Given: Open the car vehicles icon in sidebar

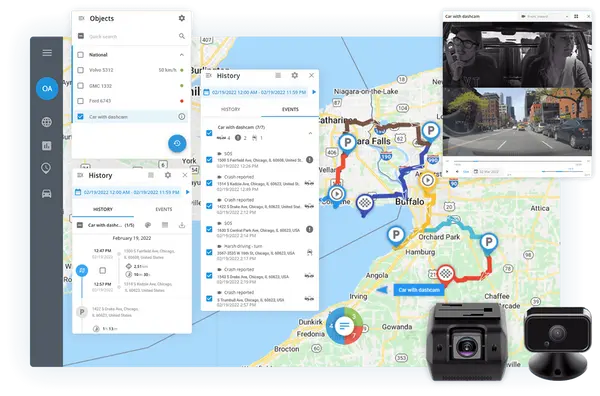Looking at the screenshot, I should [x=47, y=193].
